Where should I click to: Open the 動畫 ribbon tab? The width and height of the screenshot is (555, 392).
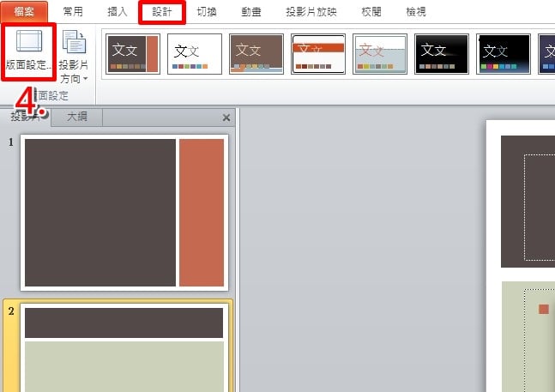pos(251,12)
